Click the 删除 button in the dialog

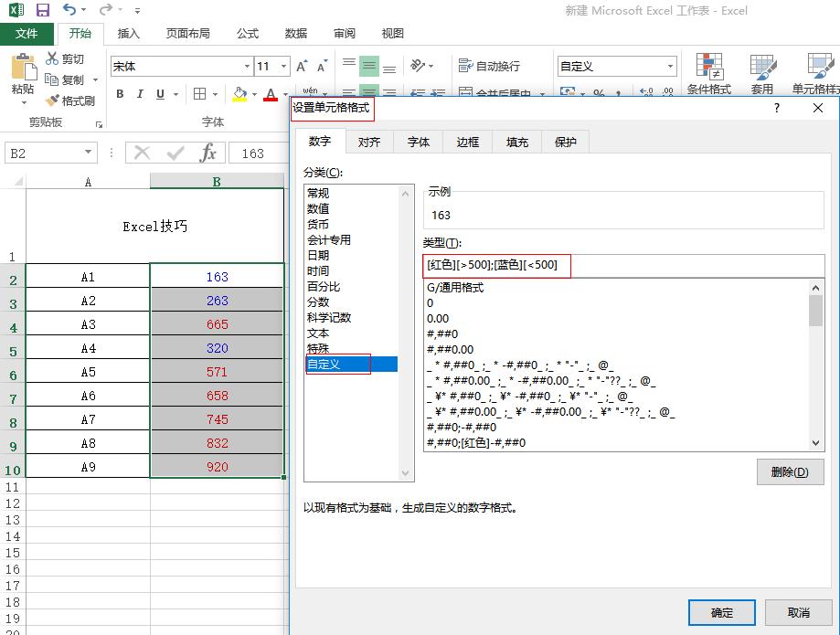(790, 471)
